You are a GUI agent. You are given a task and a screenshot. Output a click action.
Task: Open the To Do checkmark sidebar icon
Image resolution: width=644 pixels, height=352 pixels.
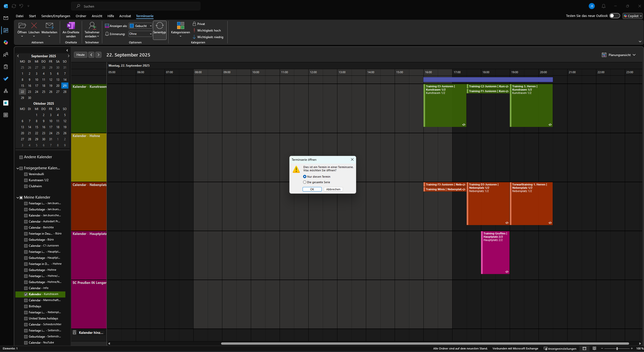coord(6,79)
